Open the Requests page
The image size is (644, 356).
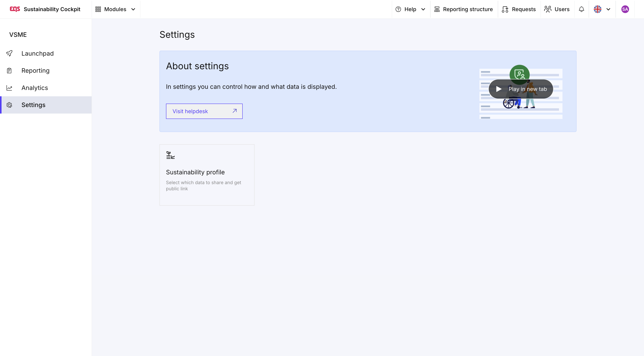click(x=519, y=9)
